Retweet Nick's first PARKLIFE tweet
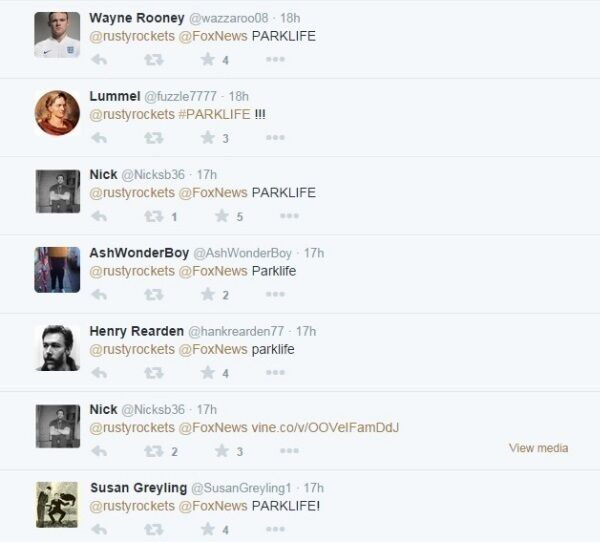This screenshot has width=600, height=542. (154, 217)
